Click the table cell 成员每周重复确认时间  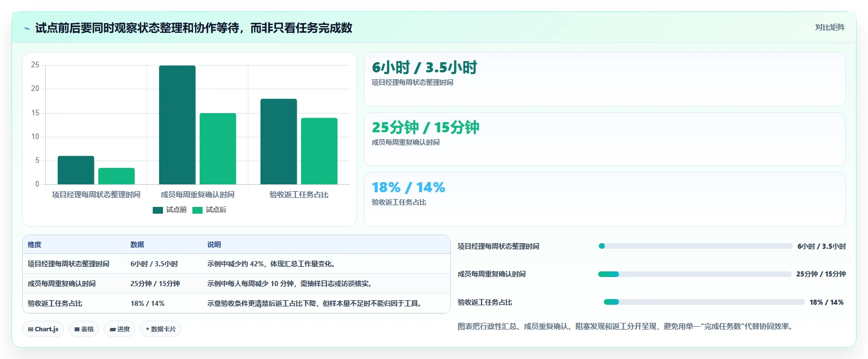pos(62,284)
